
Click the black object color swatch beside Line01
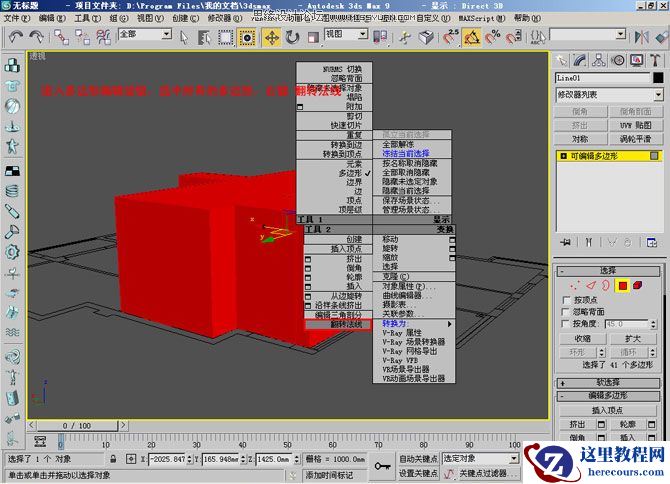tap(658, 78)
